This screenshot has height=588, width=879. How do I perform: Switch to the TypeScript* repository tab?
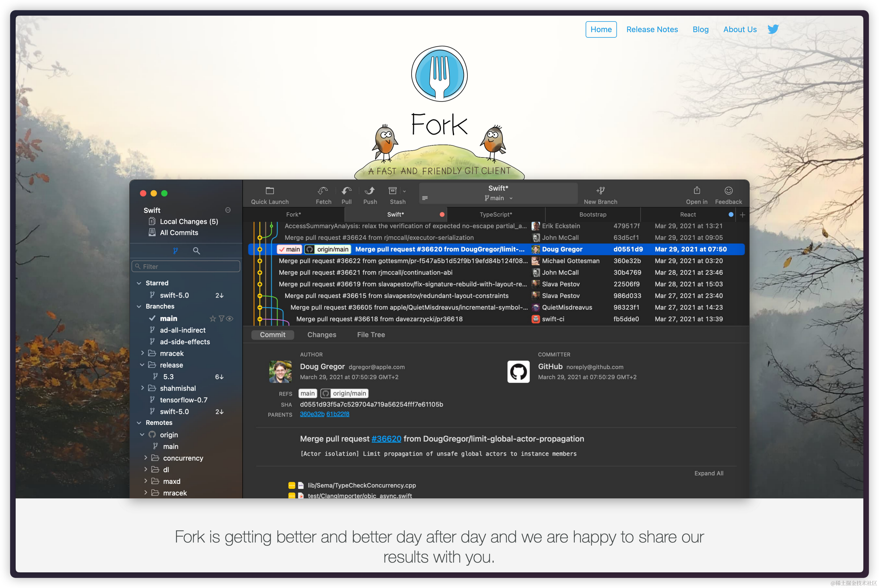496,214
